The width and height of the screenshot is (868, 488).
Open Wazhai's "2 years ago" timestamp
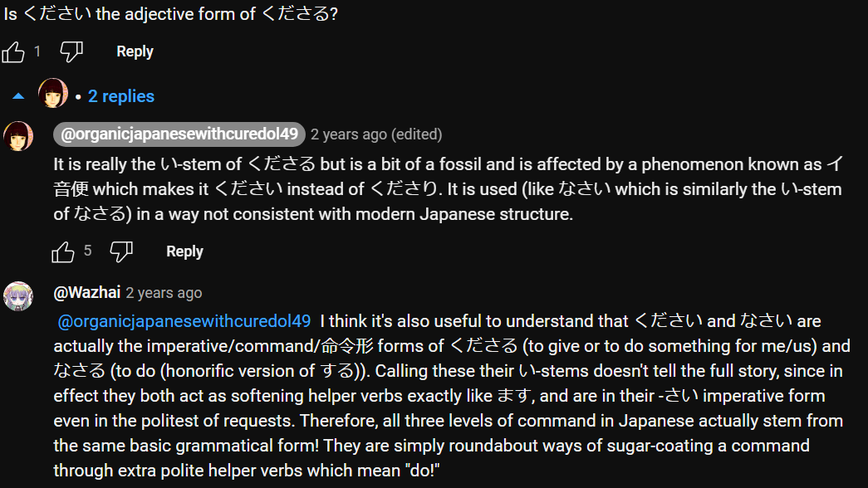click(x=164, y=293)
